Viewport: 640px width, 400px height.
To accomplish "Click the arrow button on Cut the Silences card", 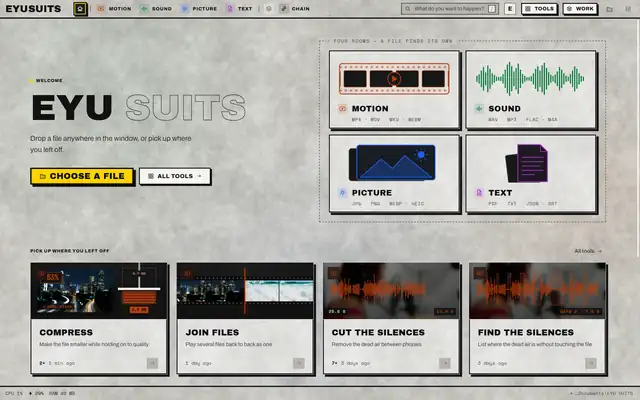I will click(445, 363).
